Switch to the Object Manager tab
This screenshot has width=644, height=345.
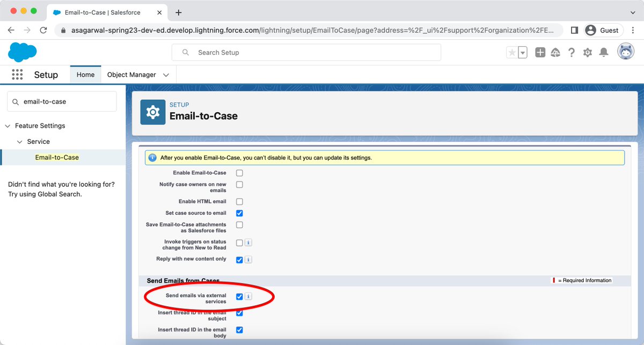point(131,75)
